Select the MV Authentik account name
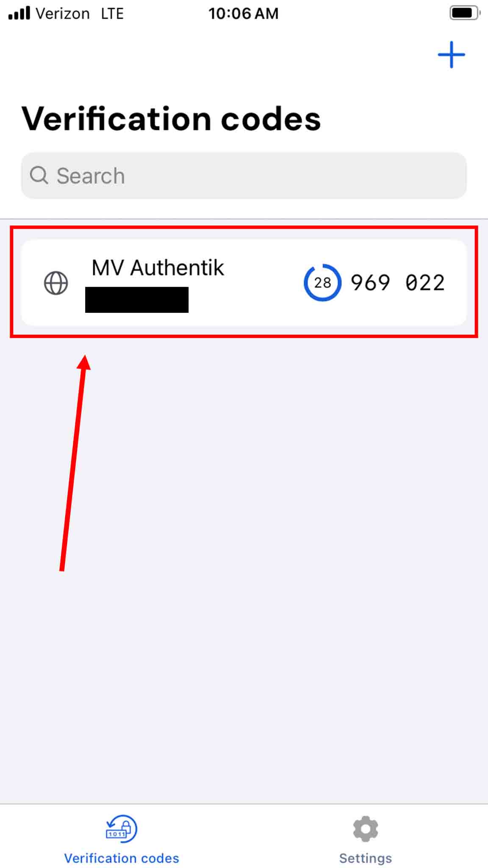This screenshot has width=488, height=868. click(158, 268)
